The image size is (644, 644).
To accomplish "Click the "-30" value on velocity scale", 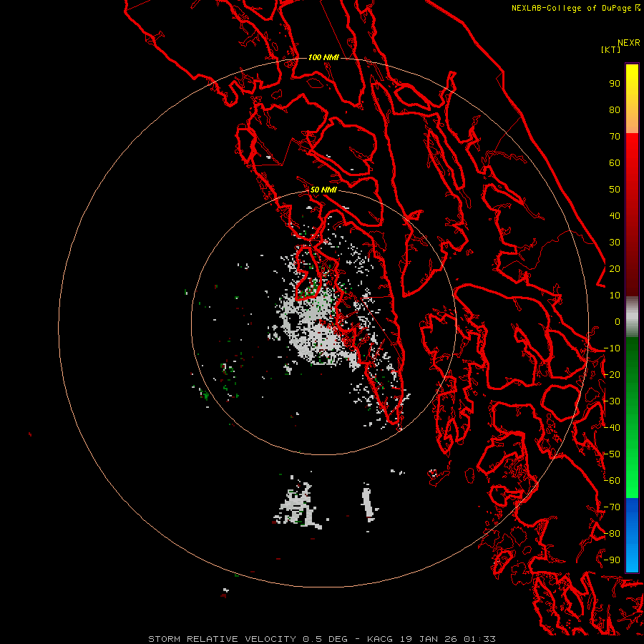I will click(x=612, y=401).
